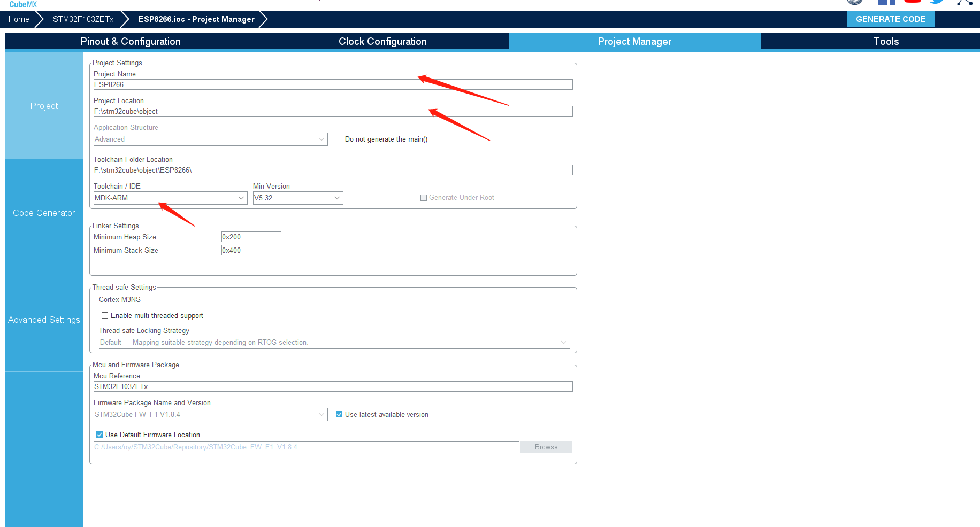Open the Facebook icon link

point(886,2)
